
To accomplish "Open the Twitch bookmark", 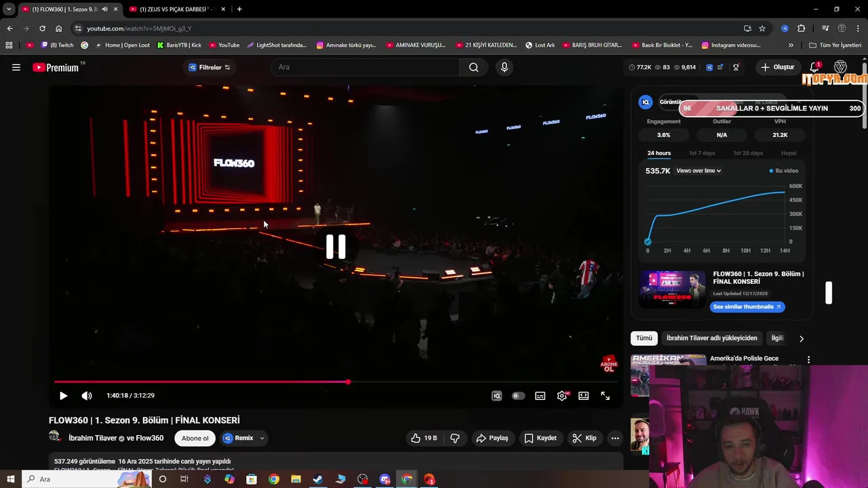I will [x=58, y=45].
